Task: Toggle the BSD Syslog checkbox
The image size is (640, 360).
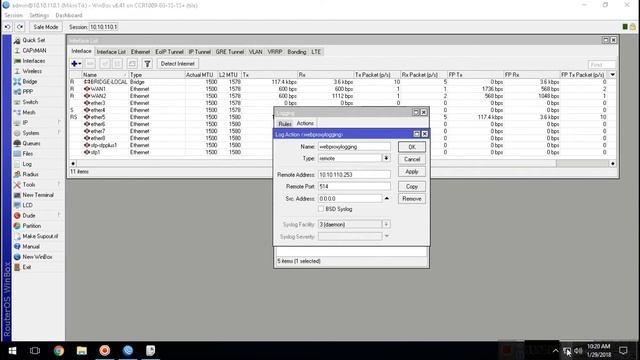Action: [x=321, y=209]
